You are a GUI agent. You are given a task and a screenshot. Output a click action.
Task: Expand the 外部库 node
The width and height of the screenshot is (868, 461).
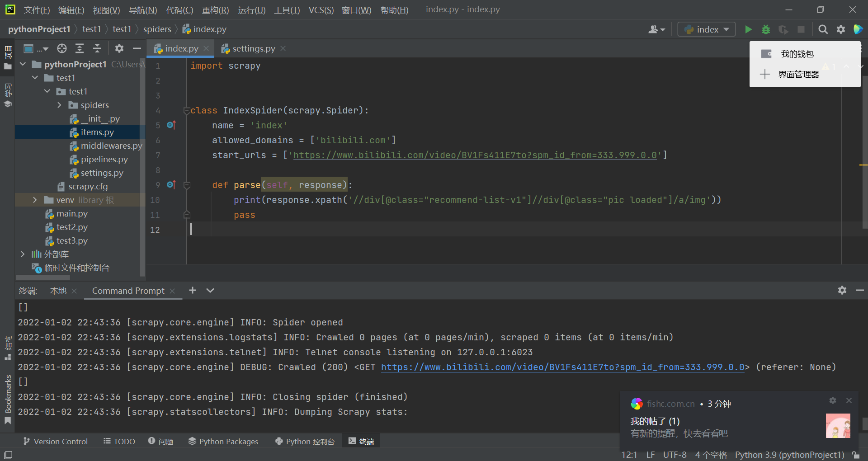pyautogui.click(x=23, y=254)
